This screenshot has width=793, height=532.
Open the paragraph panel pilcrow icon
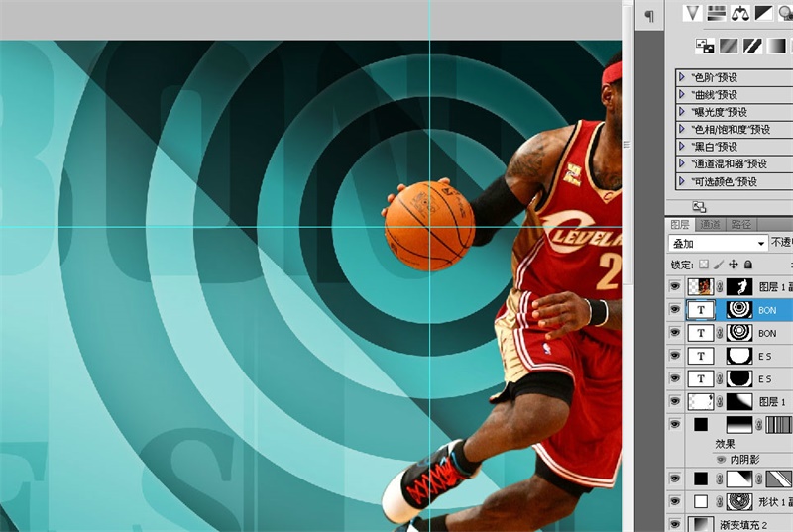(x=649, y=15)
